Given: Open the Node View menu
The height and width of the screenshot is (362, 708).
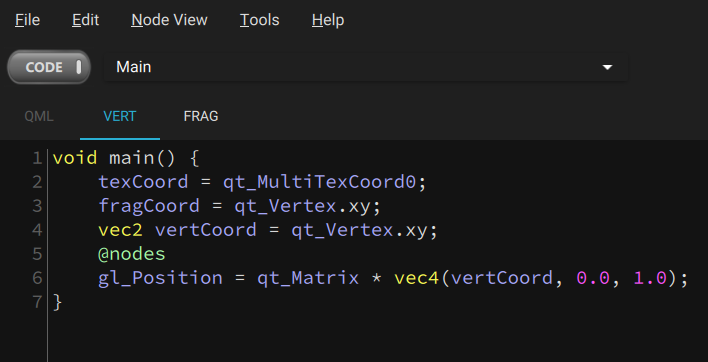Looking at the screenshot, I should pyautogui.click(x=169, y=20).
